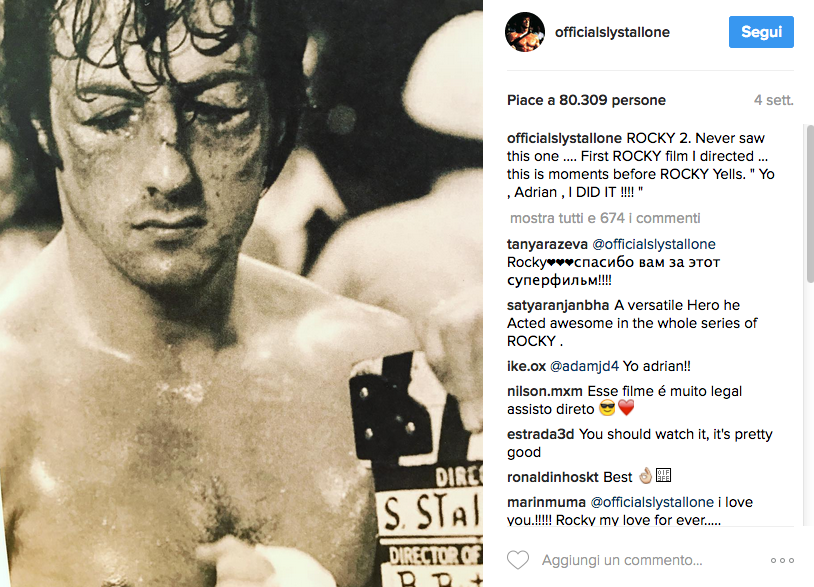
Task: Open officialslystallone username in header
Action: pos(612,32)
